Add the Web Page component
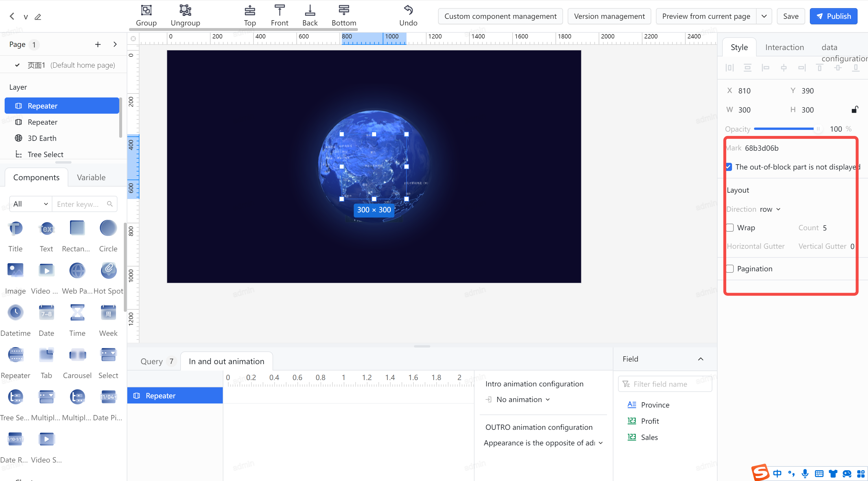The image size is (868, 481). (x=77, y=278)
